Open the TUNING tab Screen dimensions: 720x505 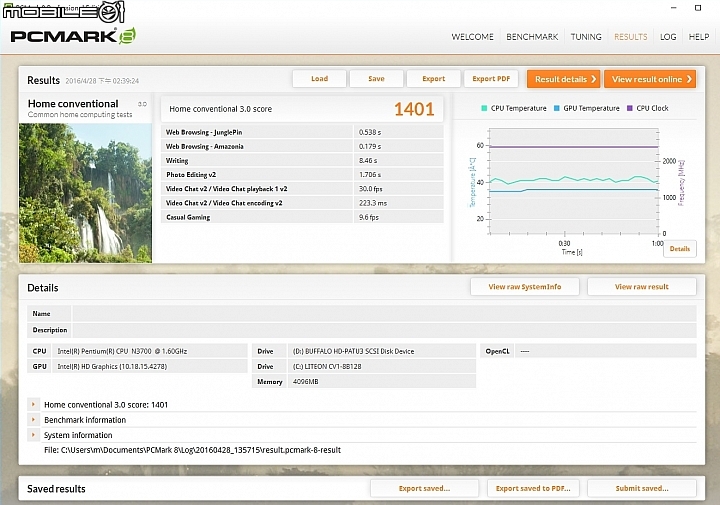586,37
